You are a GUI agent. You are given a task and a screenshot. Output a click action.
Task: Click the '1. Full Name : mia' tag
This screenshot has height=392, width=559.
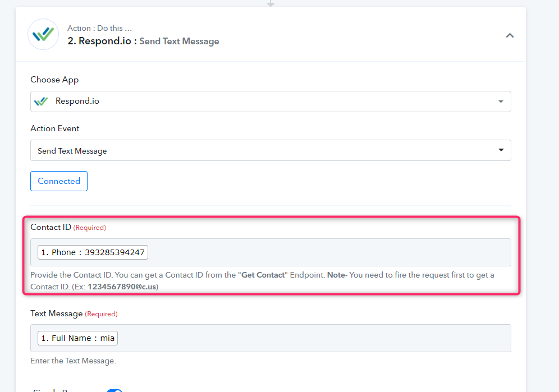[77, 338]
